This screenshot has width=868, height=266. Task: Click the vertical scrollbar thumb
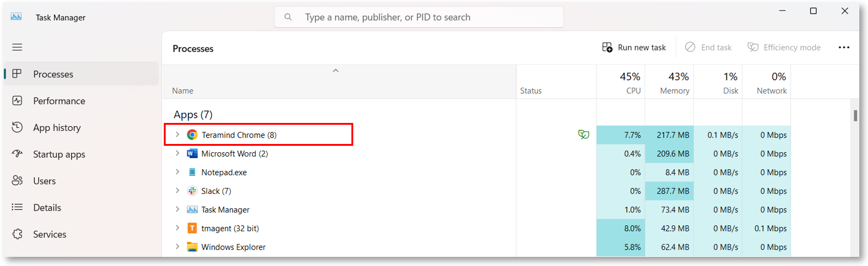pyautogui.click(x=855, y=115)
